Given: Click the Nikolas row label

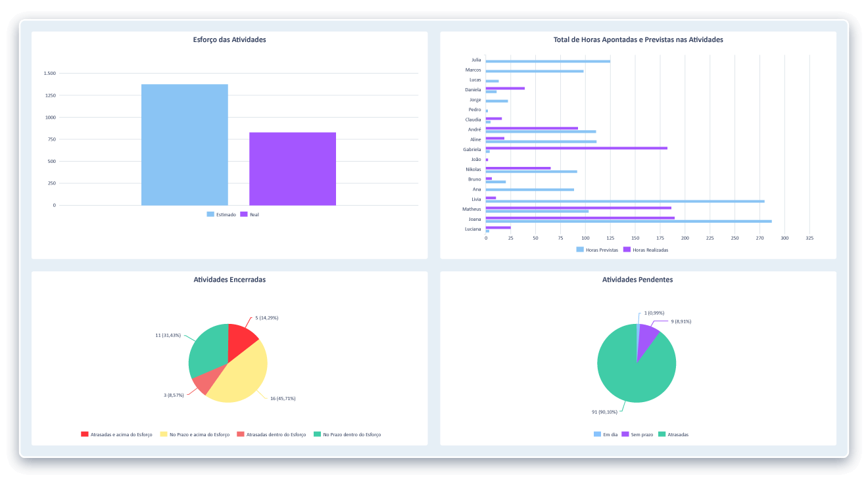Looking at the screenshot, I should [473, 170].
